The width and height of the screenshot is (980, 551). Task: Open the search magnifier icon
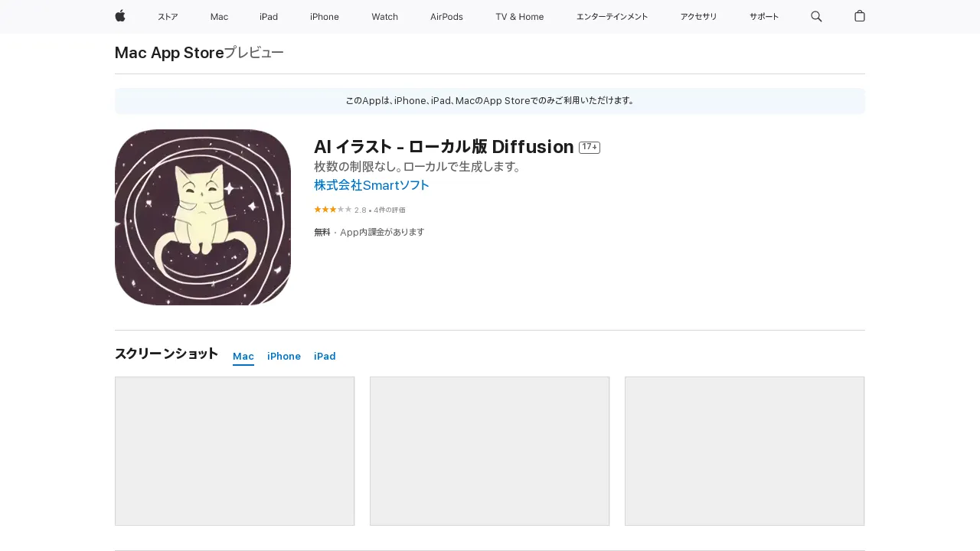click(816, 16)
